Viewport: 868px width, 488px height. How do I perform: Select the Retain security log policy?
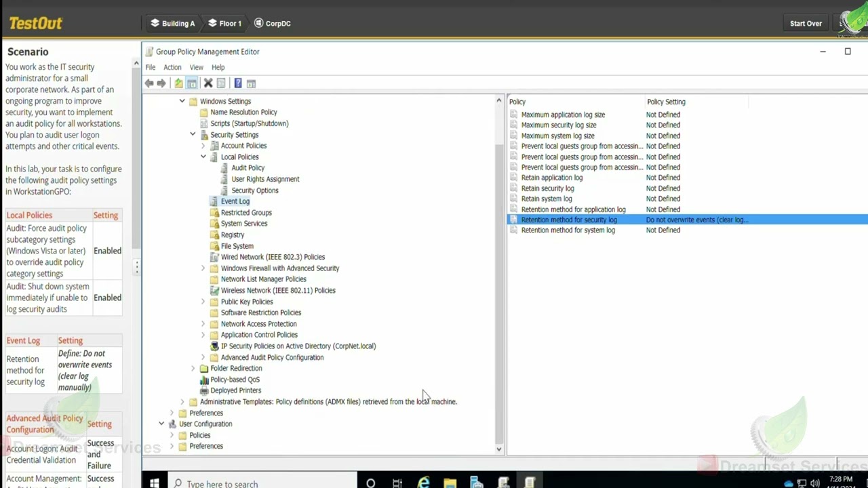(548, 188)
